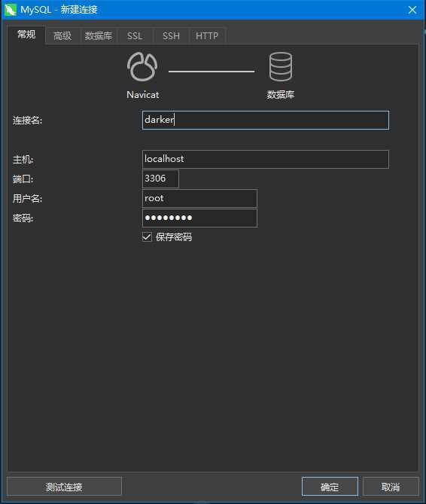Image resolution: width=426 pixels, height=504 pixels.
Task: Focus the 连接名 input field
Action: pyautogui.click(x=266, y=121)
